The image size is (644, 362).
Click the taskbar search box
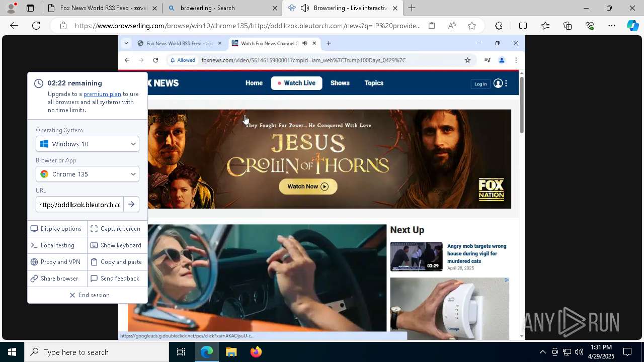pyautogui.click(x=97, y=352)
